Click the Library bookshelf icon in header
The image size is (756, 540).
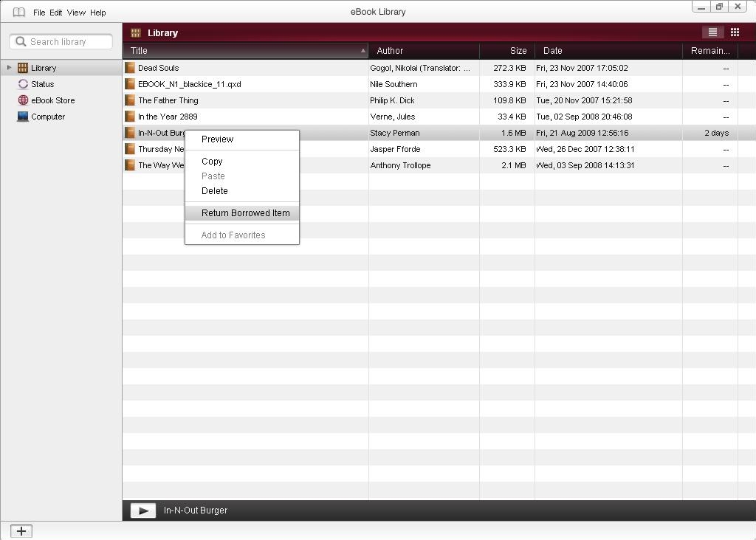tap(136, 32)
